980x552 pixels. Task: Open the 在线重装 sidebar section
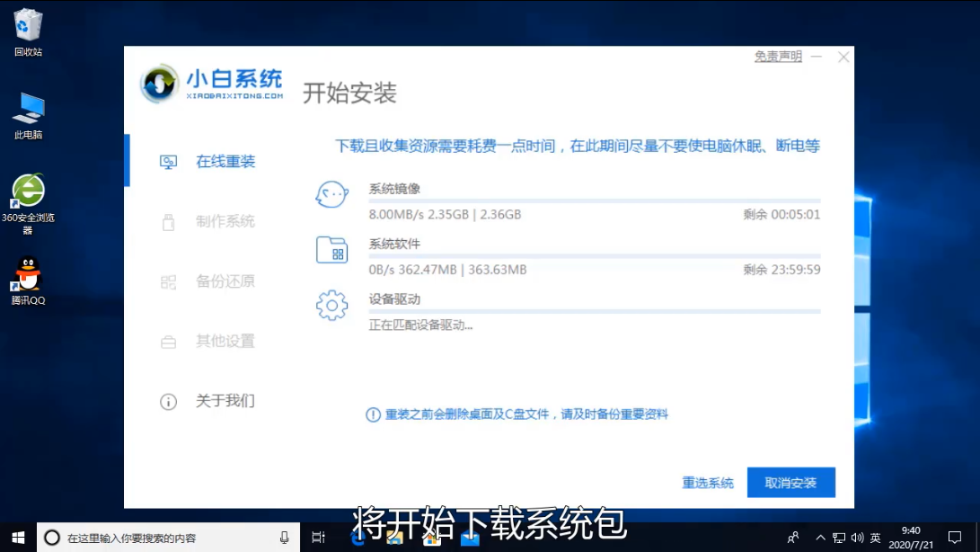point(225,162)
